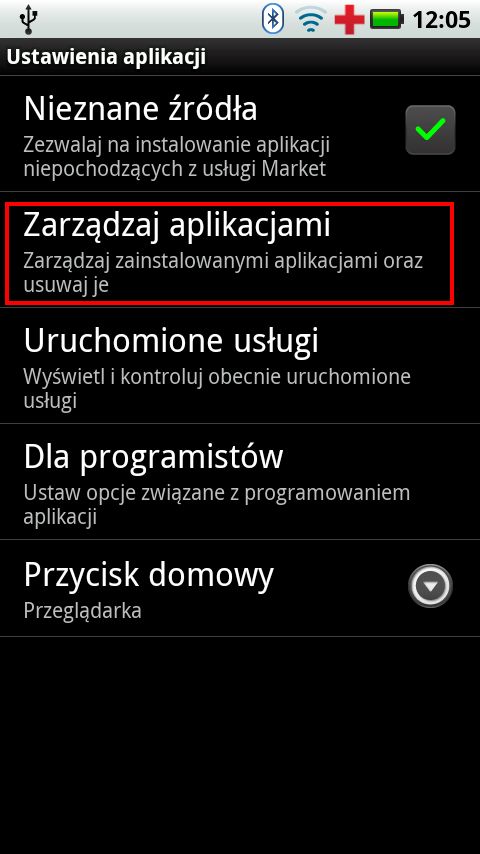Select the Przycisk domowy setting row

point(240,588)
